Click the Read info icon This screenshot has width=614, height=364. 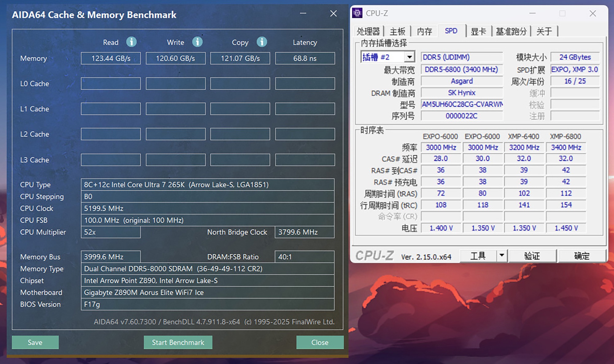coord(131,42)
